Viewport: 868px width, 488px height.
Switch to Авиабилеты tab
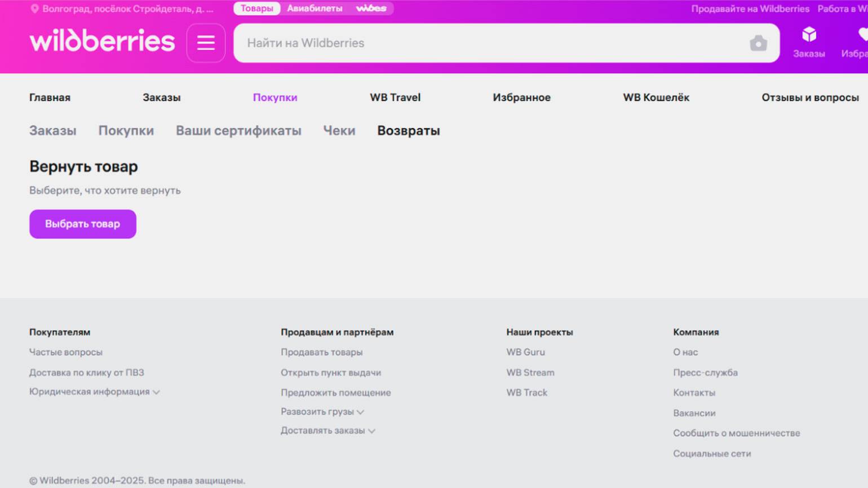click(x=315, y=8)
